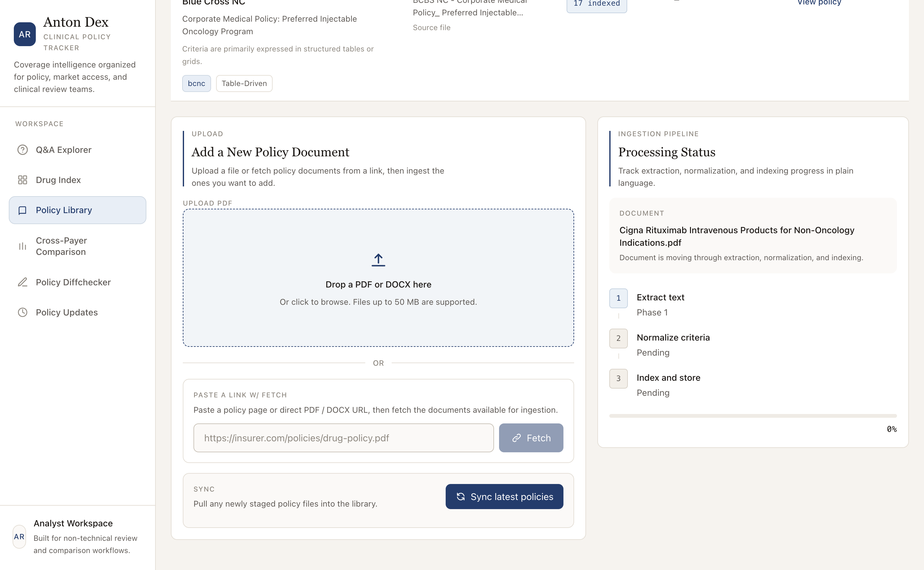
Task: Click the policy URL input field
Action: click(x=343, y=438)
